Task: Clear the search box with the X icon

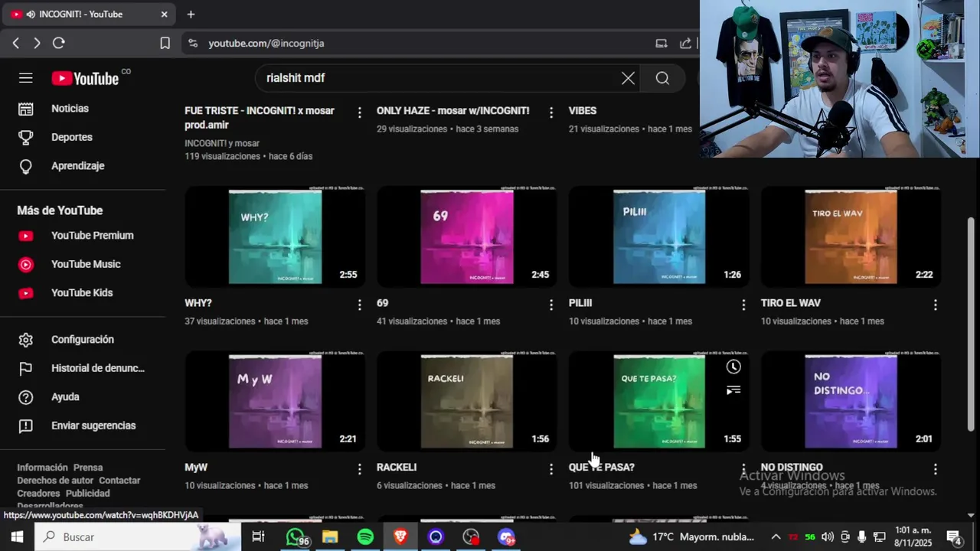Action: (x=628, y=78)
